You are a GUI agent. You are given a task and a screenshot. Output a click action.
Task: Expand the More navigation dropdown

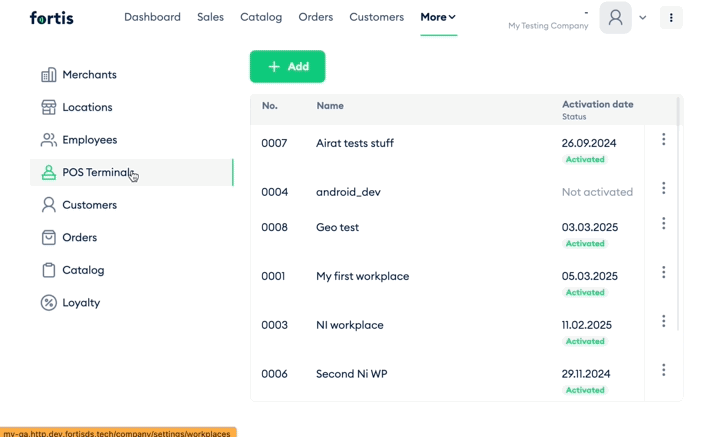[438, 17]
